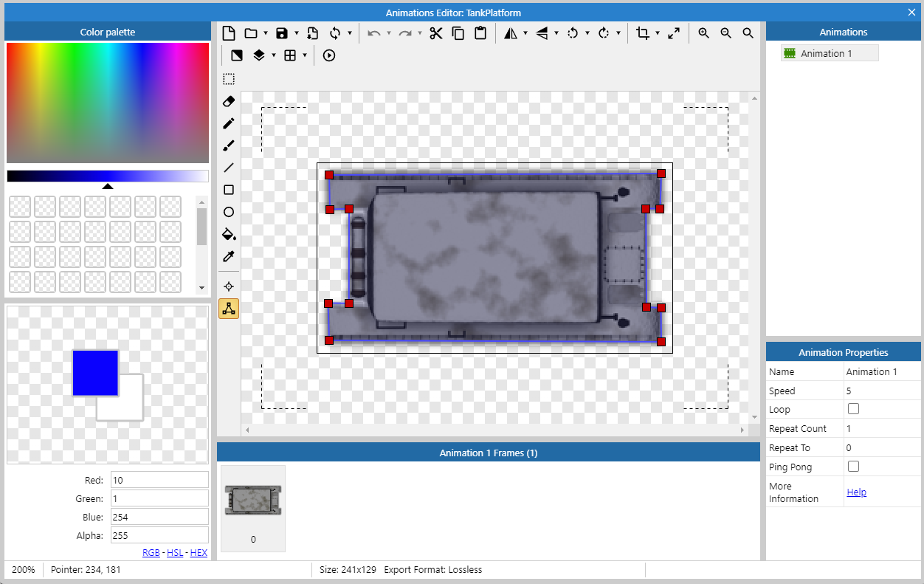Click the Flip Horizontal toolbar icon

511,32
